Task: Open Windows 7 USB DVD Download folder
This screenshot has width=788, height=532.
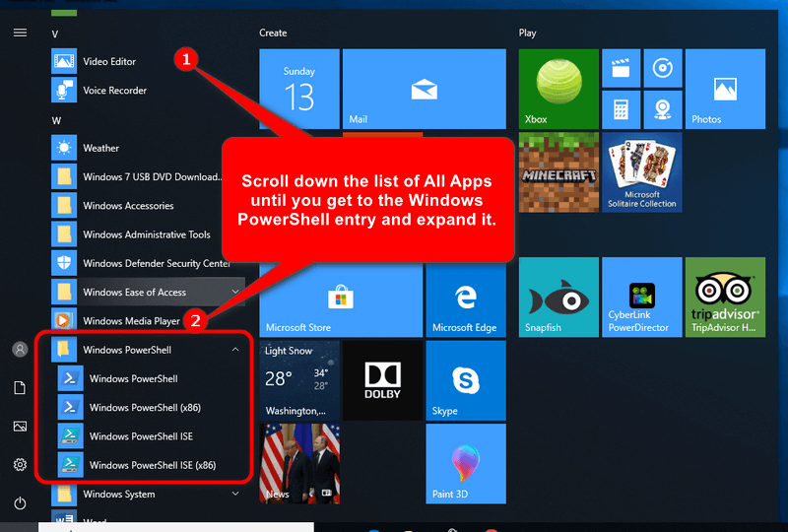Action: [x=136, y=177]
